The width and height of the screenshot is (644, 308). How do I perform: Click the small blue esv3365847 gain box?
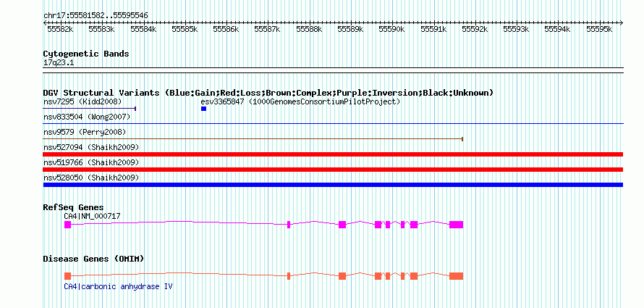coord(203,109)
